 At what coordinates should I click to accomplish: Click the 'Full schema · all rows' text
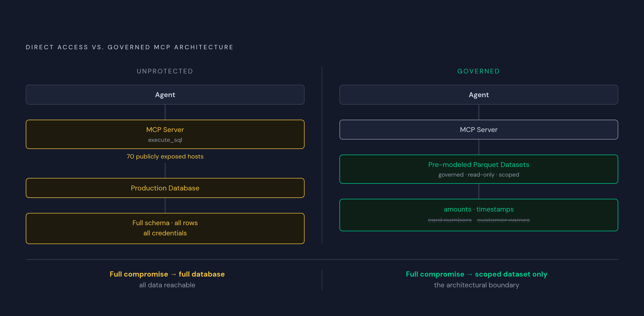click(x=165, y=223)
